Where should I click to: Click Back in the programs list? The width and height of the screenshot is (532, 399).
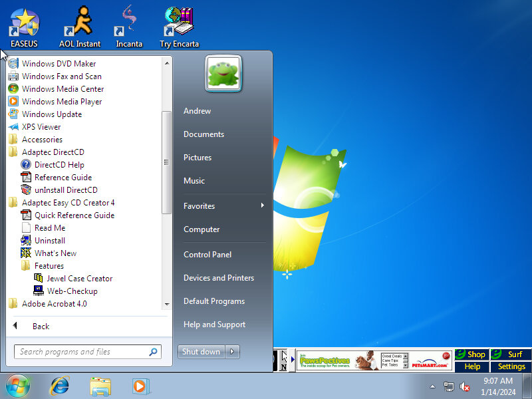tap(41, 327)
